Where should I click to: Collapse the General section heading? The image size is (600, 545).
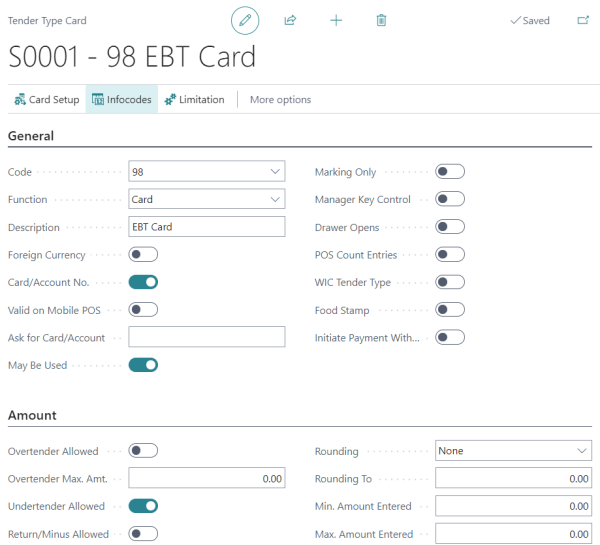click(x=31, y=136)
